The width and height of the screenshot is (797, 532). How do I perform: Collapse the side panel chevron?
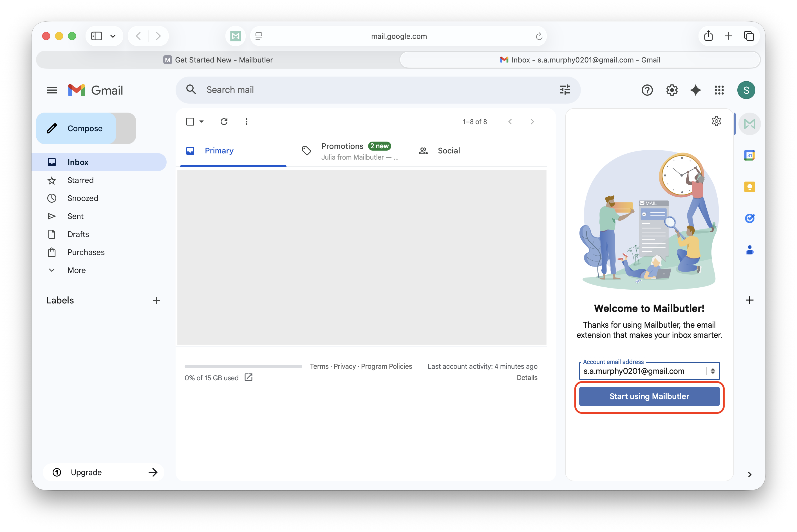[x=749, y=475]
